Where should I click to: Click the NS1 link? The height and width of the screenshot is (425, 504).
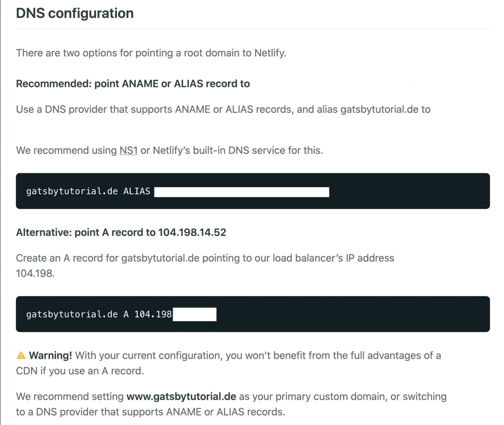click(x=129, y=150)
